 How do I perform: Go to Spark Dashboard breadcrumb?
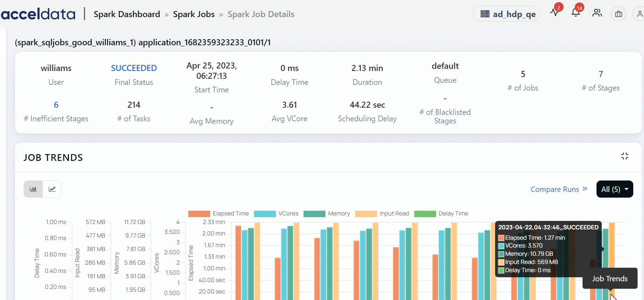click(x=126, y=14)
